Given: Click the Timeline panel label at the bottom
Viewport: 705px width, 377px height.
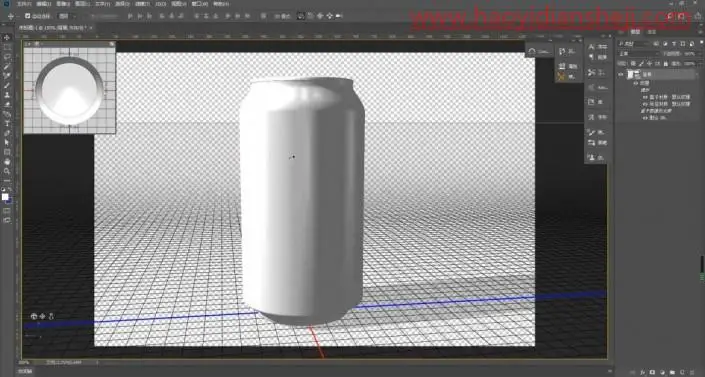Looking at the screenshot, I should click(25, 372).
